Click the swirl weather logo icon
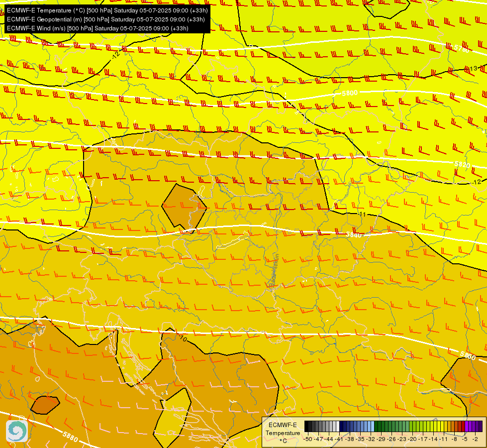This screenshot has width=487, height=448. click(17, 431)
